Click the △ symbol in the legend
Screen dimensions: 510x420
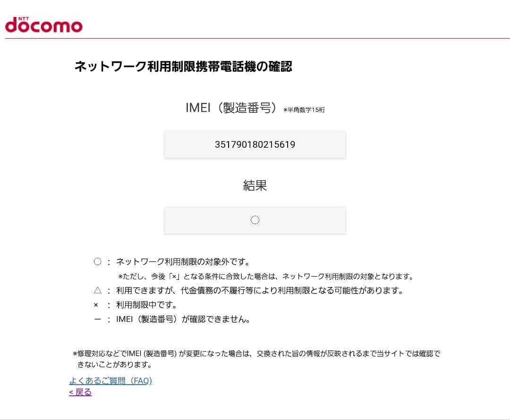(97, 291)
